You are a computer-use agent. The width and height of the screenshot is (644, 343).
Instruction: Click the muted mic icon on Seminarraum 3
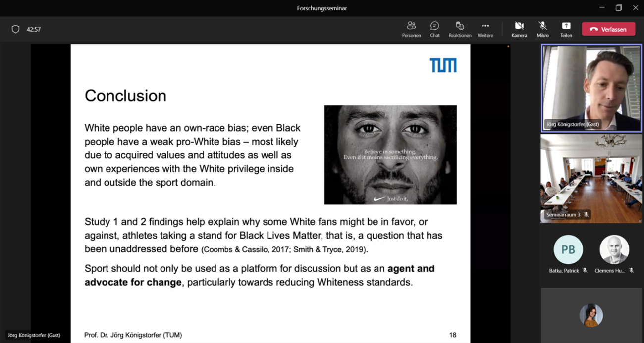pyautogui.click(x=586, y=215)
